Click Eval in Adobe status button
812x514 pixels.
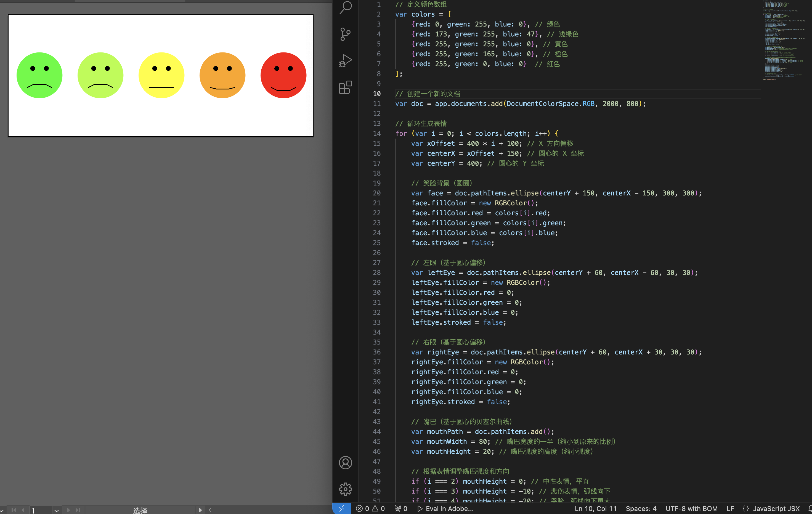pos(445,508)
